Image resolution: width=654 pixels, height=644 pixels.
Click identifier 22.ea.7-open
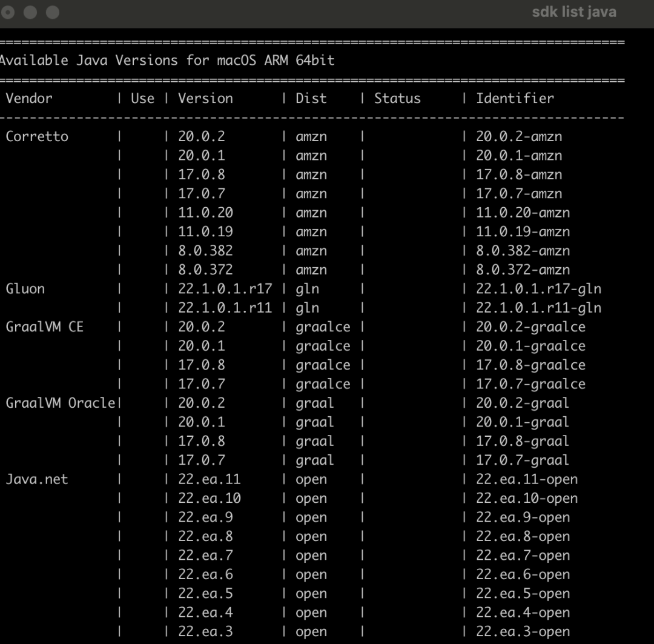click(x=523, y=555)
